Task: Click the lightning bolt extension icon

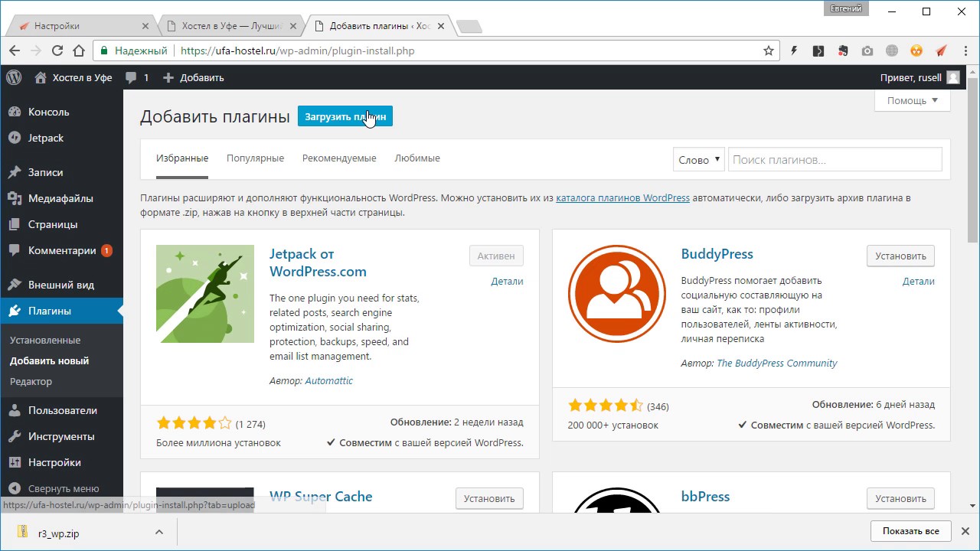Action: [794, 51]
